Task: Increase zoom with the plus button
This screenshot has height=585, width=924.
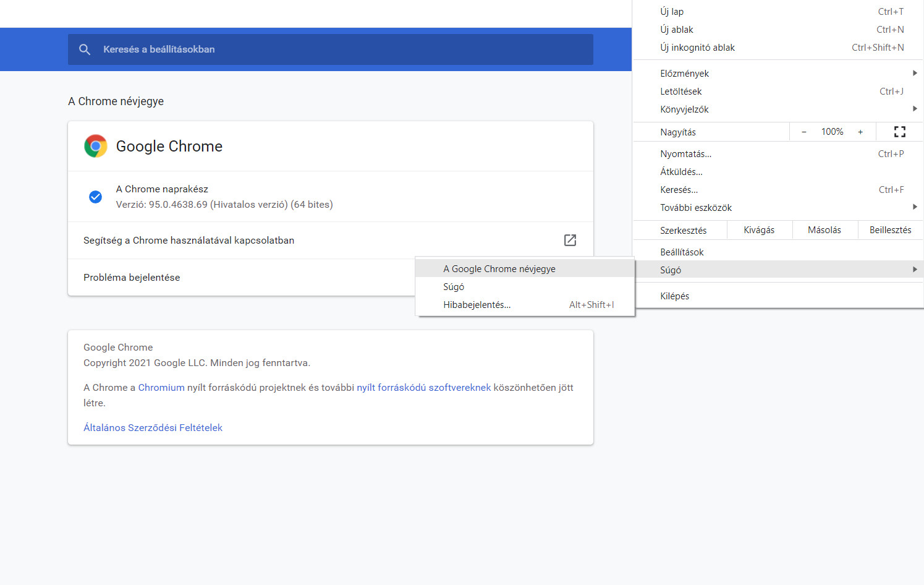Action: coord(860,132)
